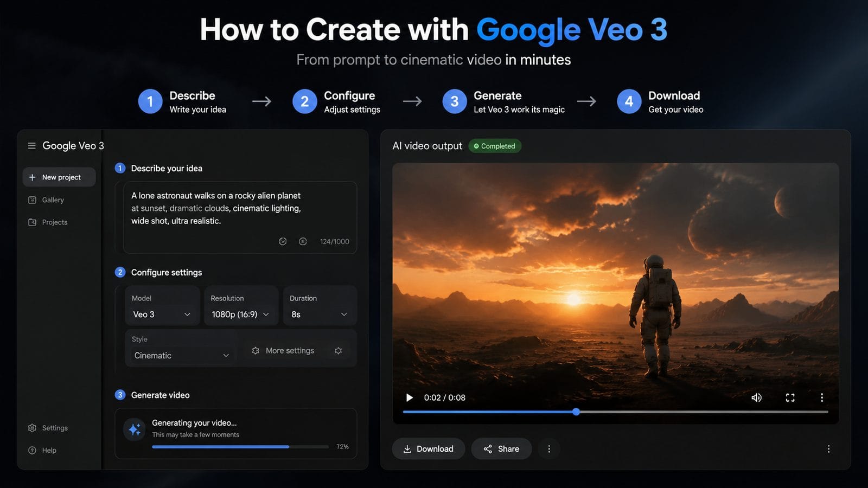Open Gallery in the sidebar

pos(46,200)
